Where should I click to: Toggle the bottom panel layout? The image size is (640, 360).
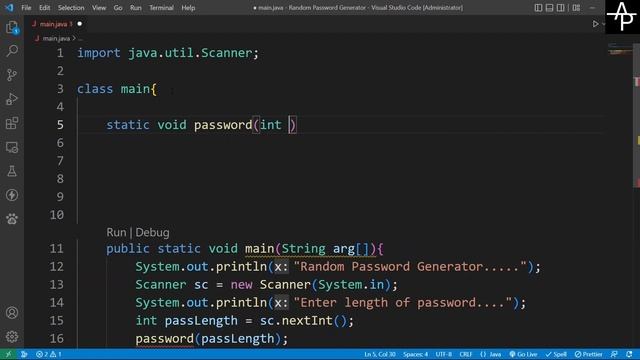(x=549, y=8)
